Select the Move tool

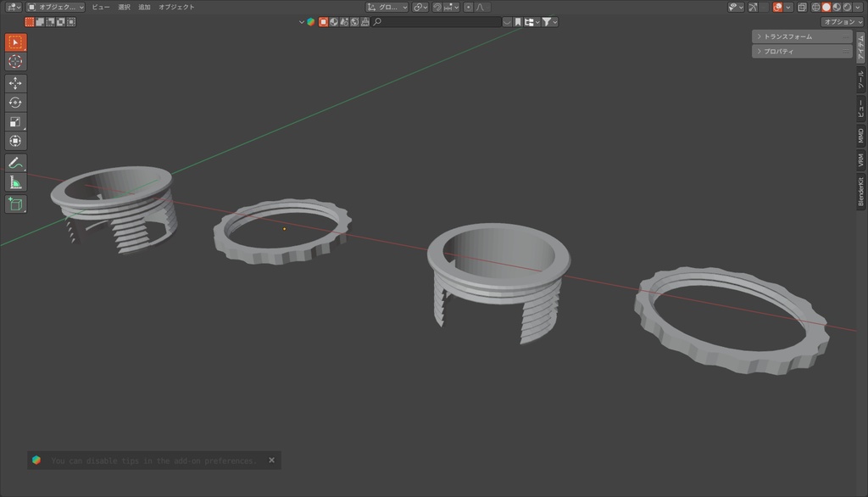click(x=14, y=81)
